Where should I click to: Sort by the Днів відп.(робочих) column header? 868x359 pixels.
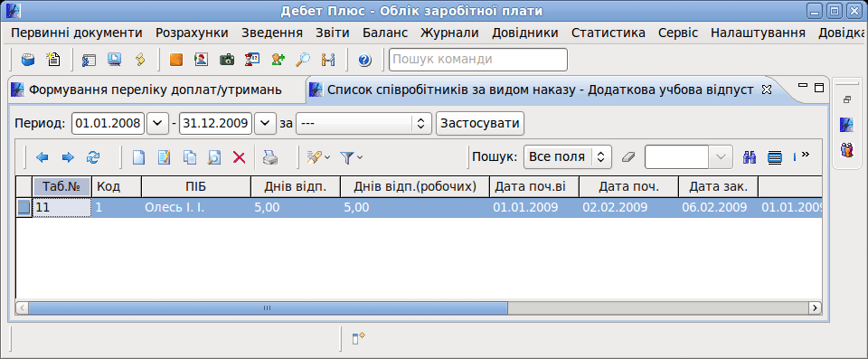[415, 186]
